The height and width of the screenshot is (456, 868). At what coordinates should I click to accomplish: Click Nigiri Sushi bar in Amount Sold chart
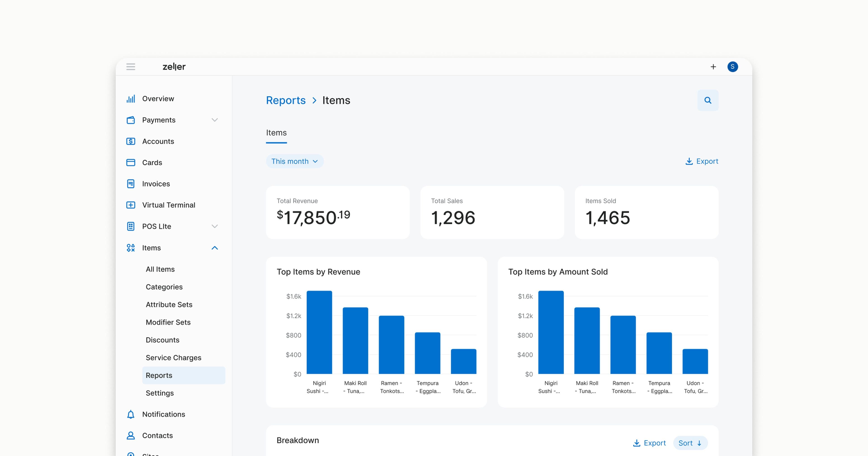[x=551, y=332]
